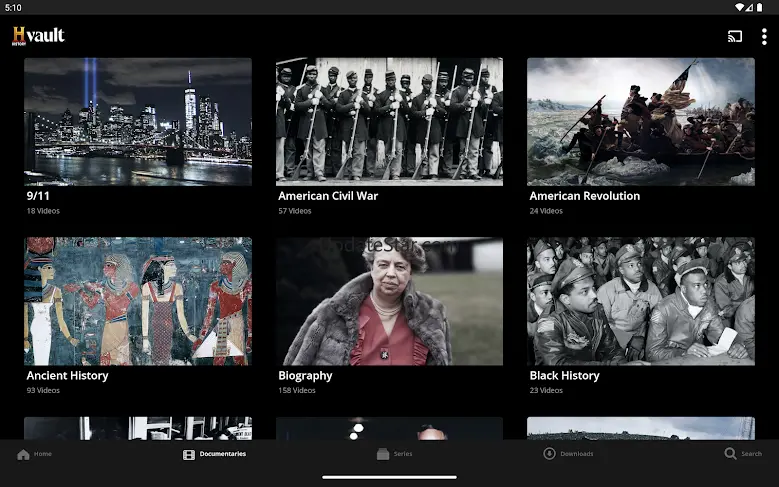Open the American Civil War soldiers thumbnail

click(x=390, y=122)
